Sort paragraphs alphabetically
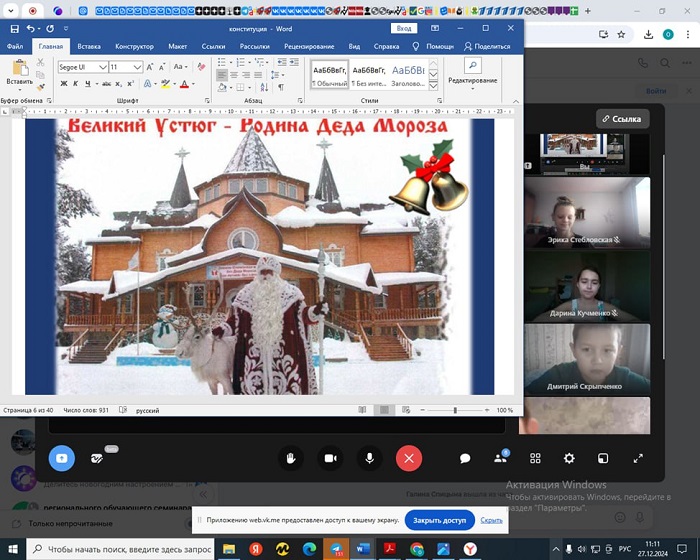This screenshot has width=700, height=560. pyautogui.click(x=264, y=88)
